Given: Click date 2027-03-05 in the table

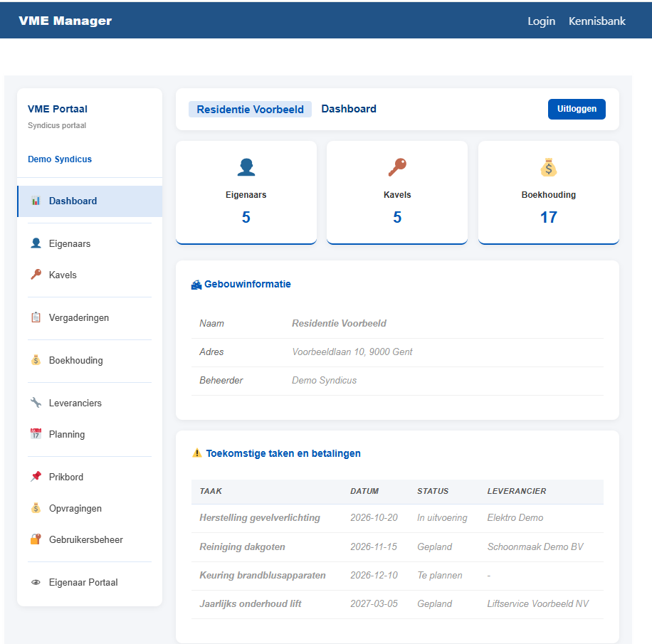Looking at the screenshot, I should tap(374, 603).
